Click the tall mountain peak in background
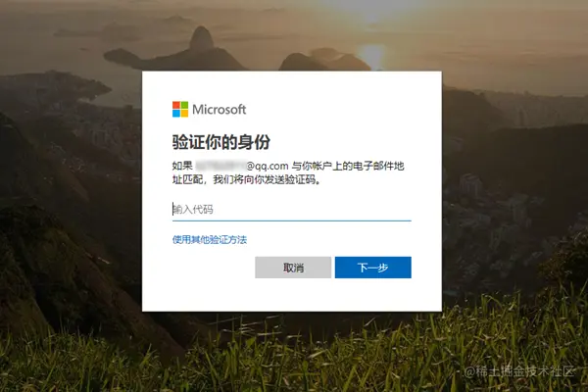 (201, 37)
